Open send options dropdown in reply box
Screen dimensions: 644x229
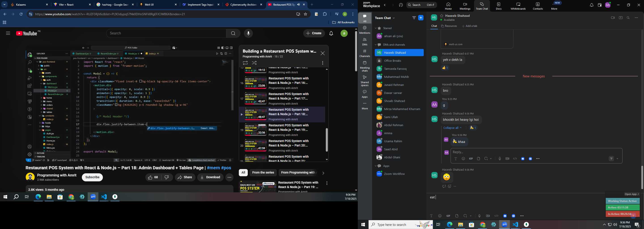(x=617, y=159)
